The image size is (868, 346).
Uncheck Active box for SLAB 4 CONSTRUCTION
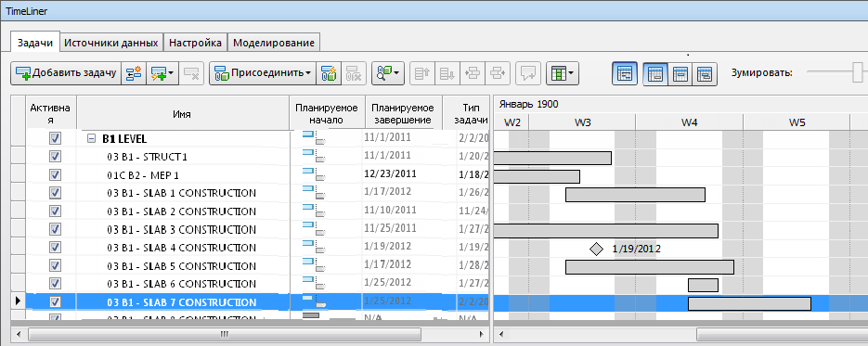point(55,247)
